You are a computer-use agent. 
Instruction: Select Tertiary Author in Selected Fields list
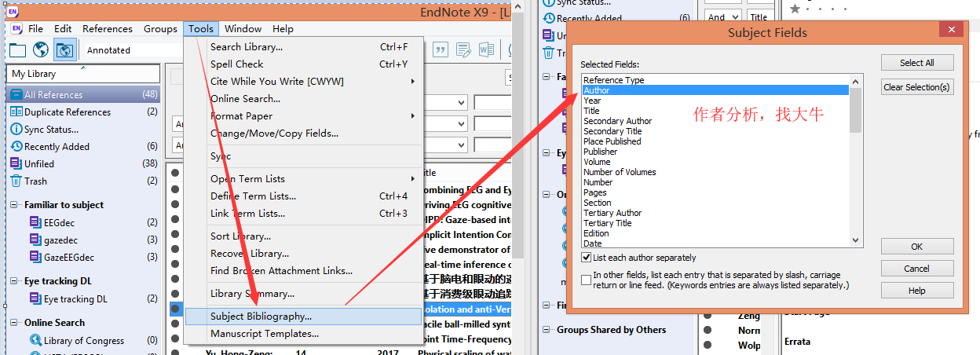coord(715,213)
